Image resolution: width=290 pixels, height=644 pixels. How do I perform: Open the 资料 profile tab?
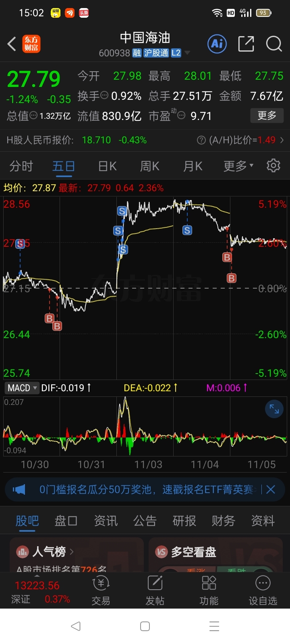click(x=263, y=521)
